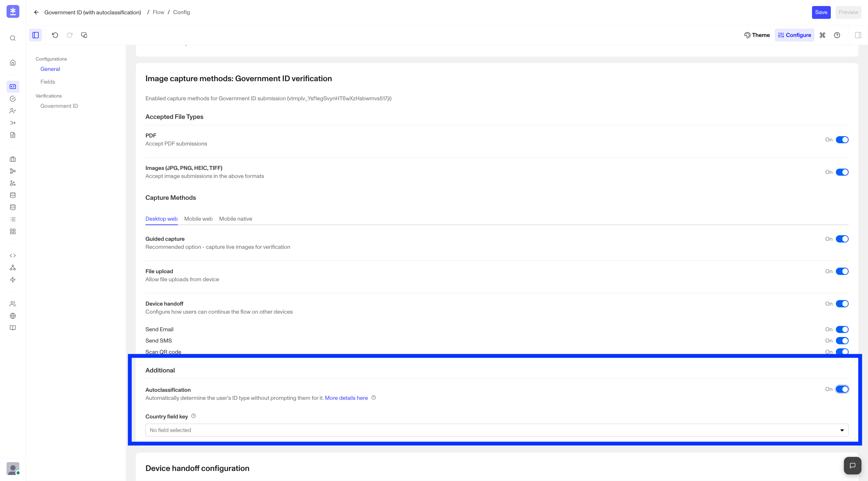
Task: Click the device preview icon in toolbar
Action: (x=84, y=35)
